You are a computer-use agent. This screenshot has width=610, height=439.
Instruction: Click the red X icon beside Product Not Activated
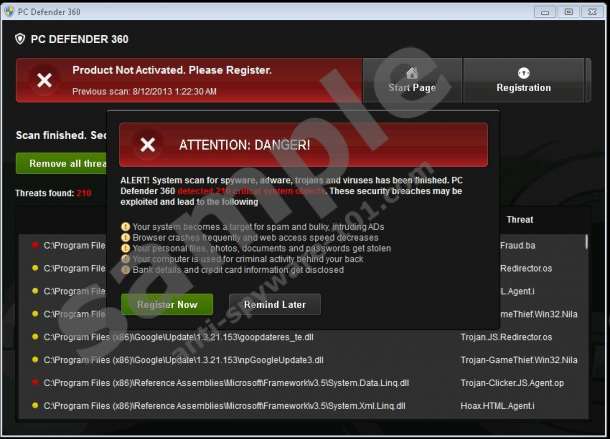pyautogui.click(x=44, y=80)
